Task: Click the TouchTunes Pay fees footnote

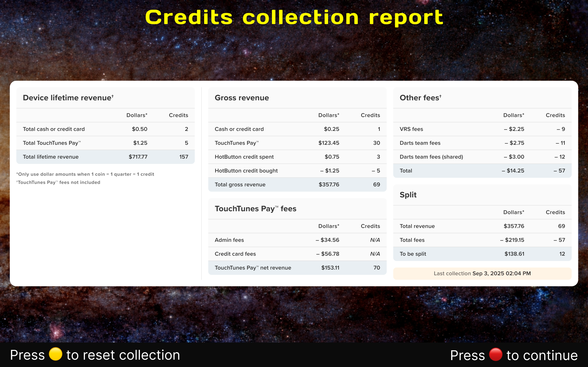Action: tap(58, 182)
